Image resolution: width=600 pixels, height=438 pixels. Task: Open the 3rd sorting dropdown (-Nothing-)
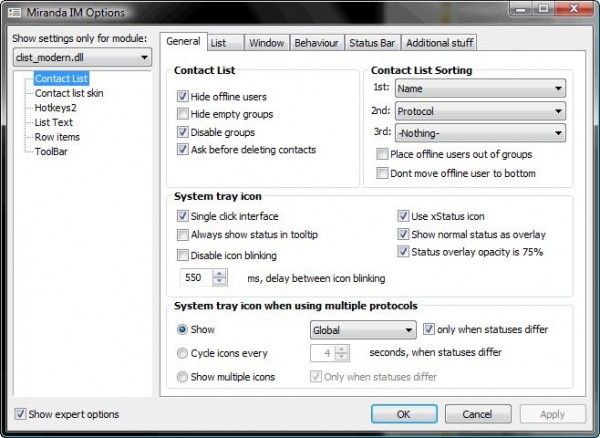click(480, 133)
